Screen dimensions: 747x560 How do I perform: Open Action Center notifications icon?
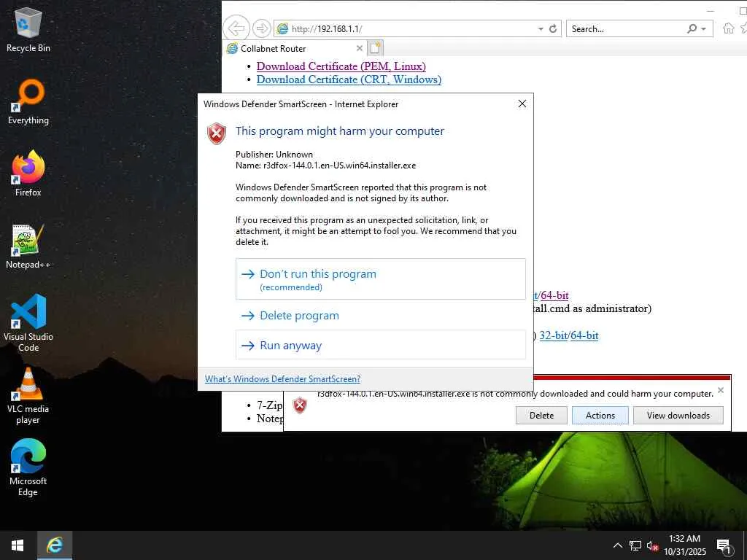pyautogui.click(x=723, y=547)
